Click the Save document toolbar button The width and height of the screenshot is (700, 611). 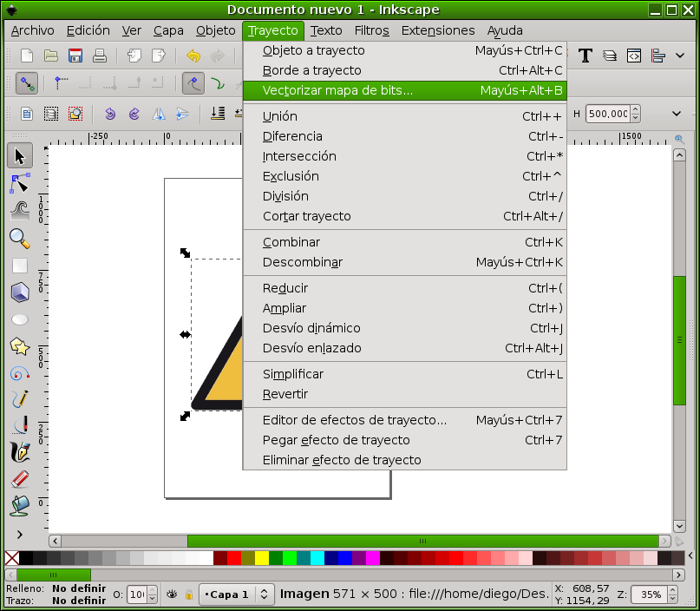(x=75, y=54)
